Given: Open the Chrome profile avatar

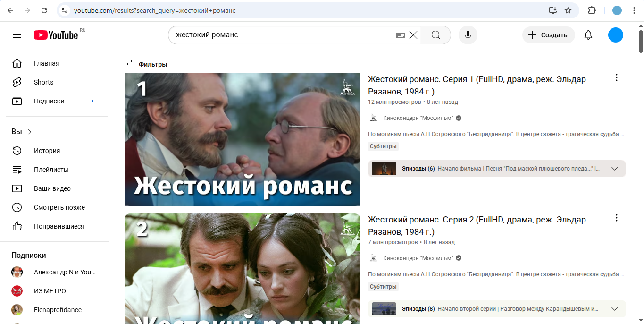Looking at the screenshot, I should tap(617, 10).
